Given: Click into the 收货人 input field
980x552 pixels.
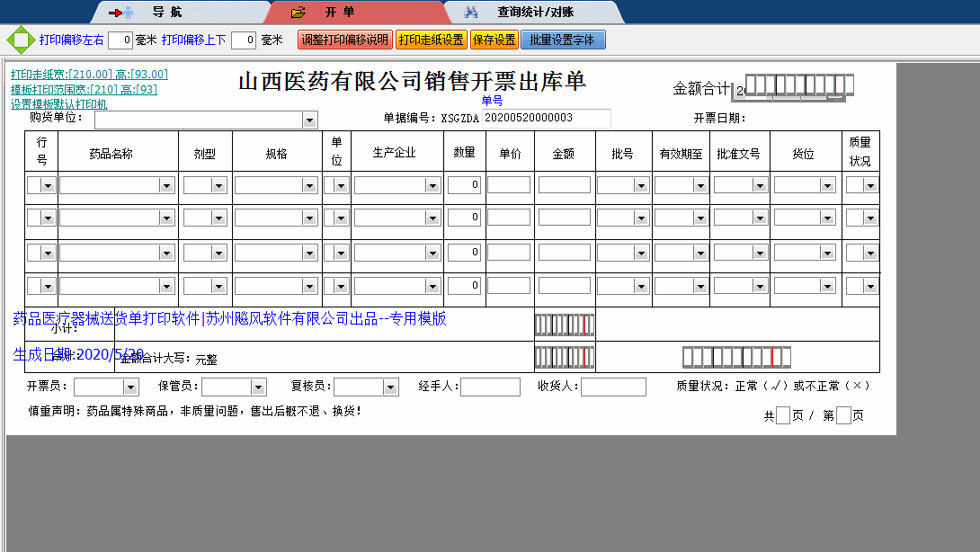Looking at the screenshot, I should (x=613, y=387).
